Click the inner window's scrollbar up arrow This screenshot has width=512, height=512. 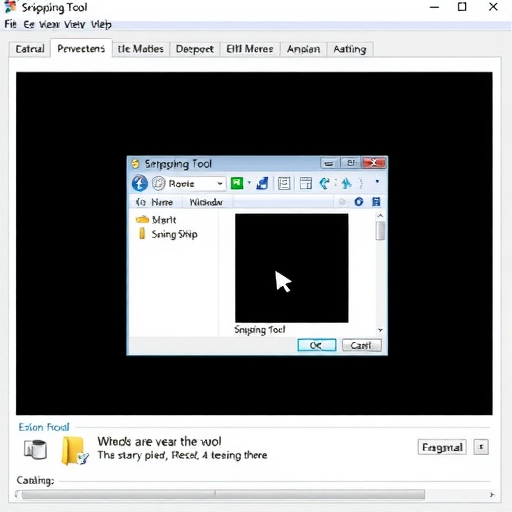(x=380, y=216)
